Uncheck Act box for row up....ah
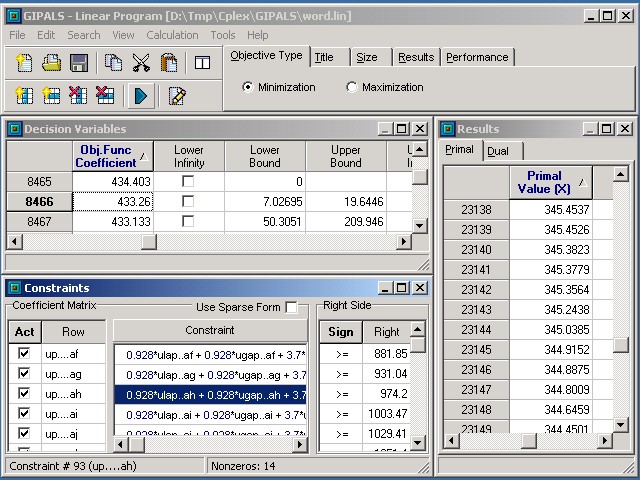Screen dimensions: 640x480 [x=24, y=393]
